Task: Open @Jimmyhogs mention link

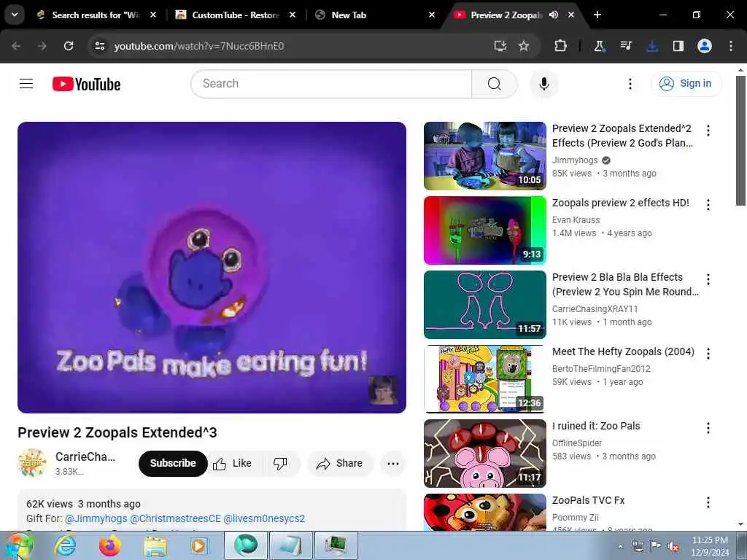Action: tap(96, 518)
